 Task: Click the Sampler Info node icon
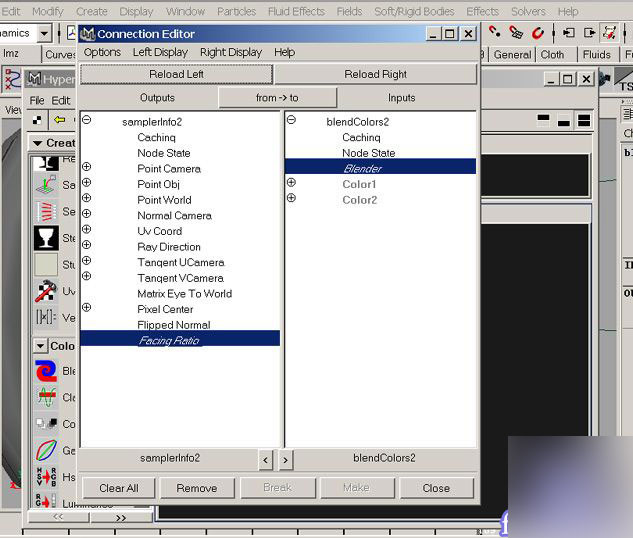[46, 185]
